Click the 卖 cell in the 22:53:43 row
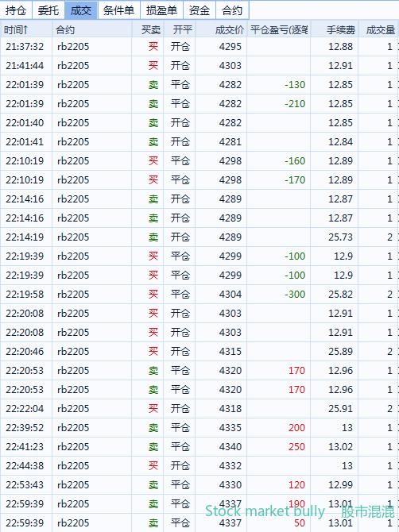 153,484
